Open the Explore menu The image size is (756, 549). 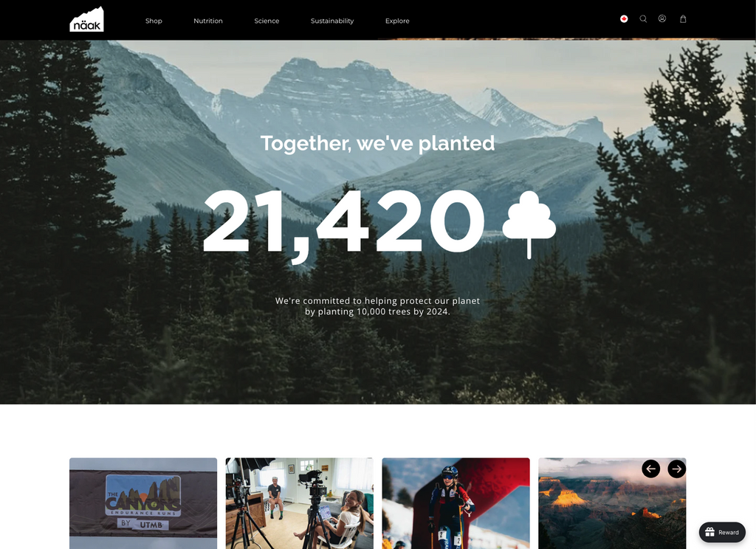point(397,21)
